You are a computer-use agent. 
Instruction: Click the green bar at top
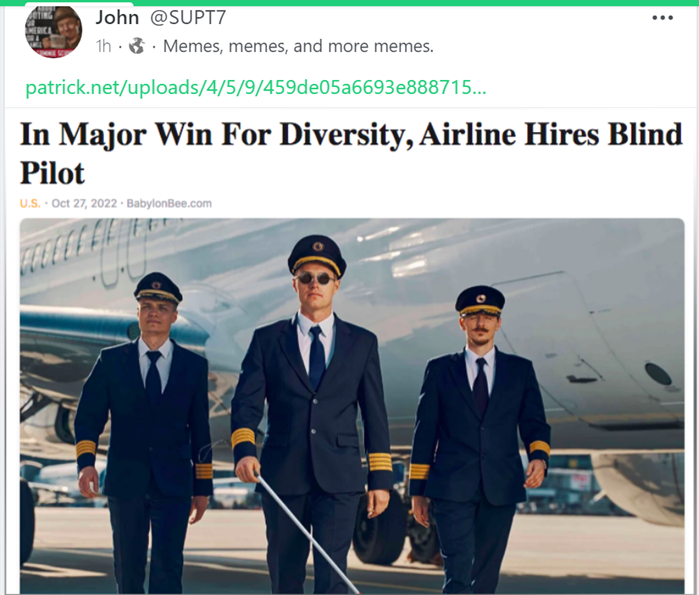[350, 3]
